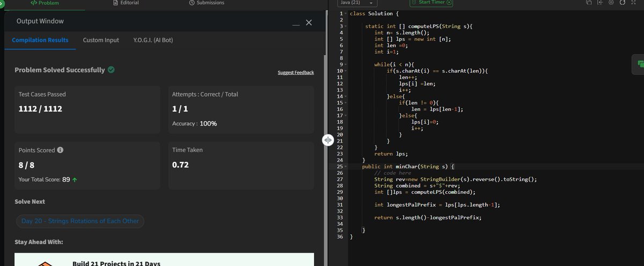Image resolution: width=644 pixels, height=266 pixels.
Task: Click the panel splitter handle icon
Action: [x=327, y=140]
